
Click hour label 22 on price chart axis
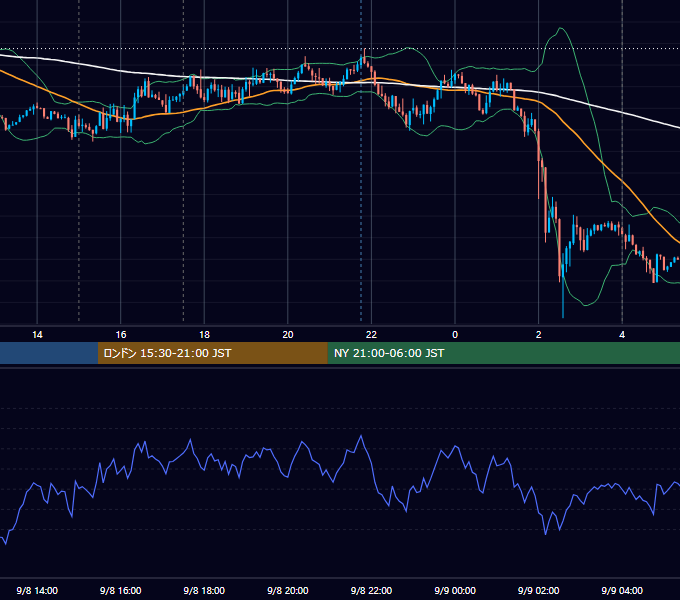coord(371,335)
